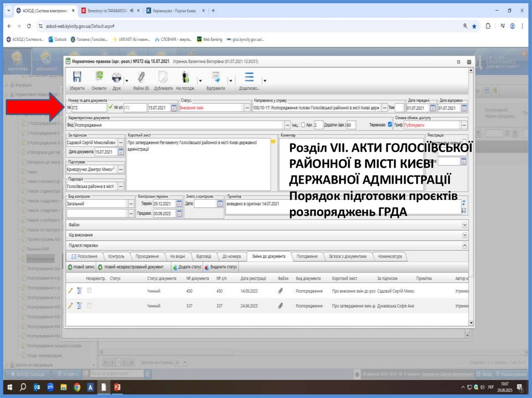Expand the Файли section
Image resolution: width=532 pixels, height=398 pixels.
[464, 225]
